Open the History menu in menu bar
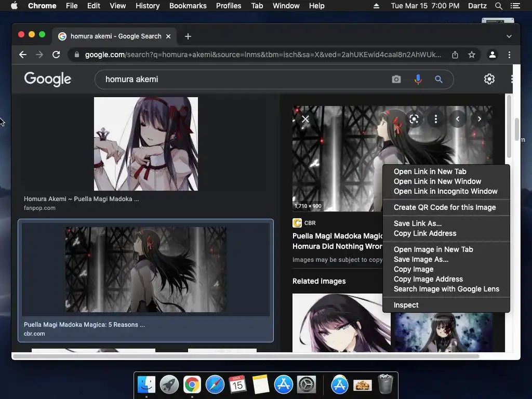The width and height of the screenshot is (532, 399). click(x=148, y=6)
